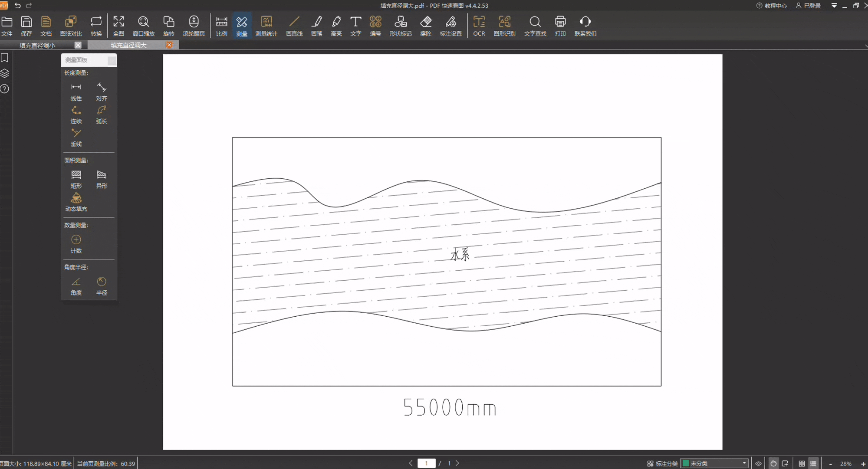Select the 擦除 eraser tool
868x469 pixels.
click(426, 26)
